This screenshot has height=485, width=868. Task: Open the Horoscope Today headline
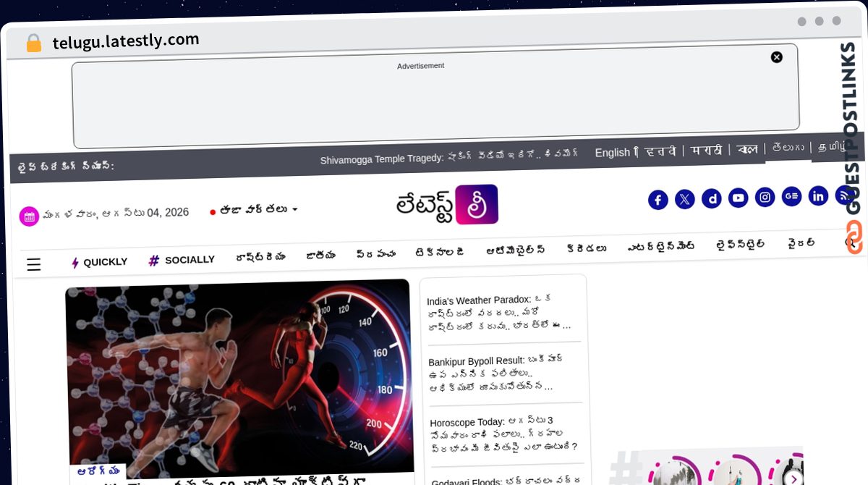coord(503,433)
